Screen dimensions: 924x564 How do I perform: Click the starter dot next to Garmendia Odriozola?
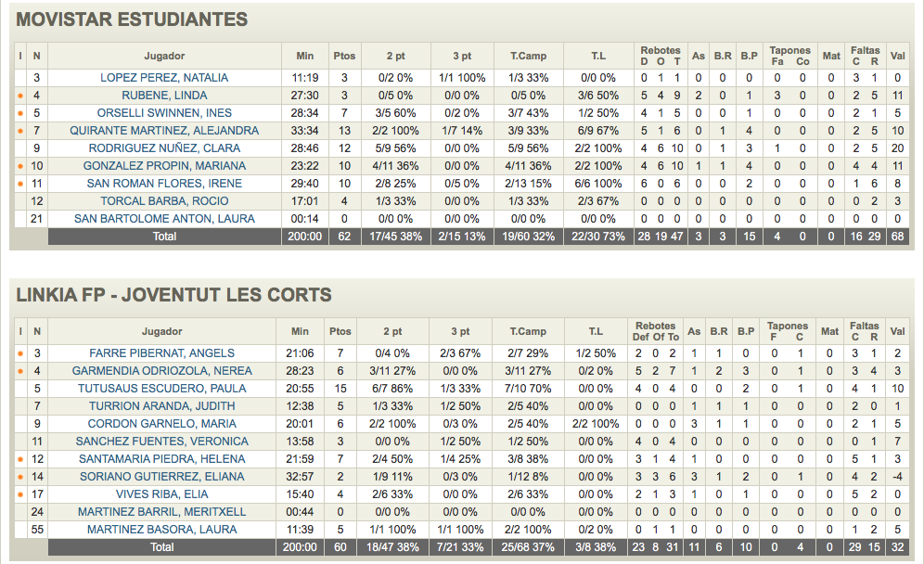click(x=20, y=371)
